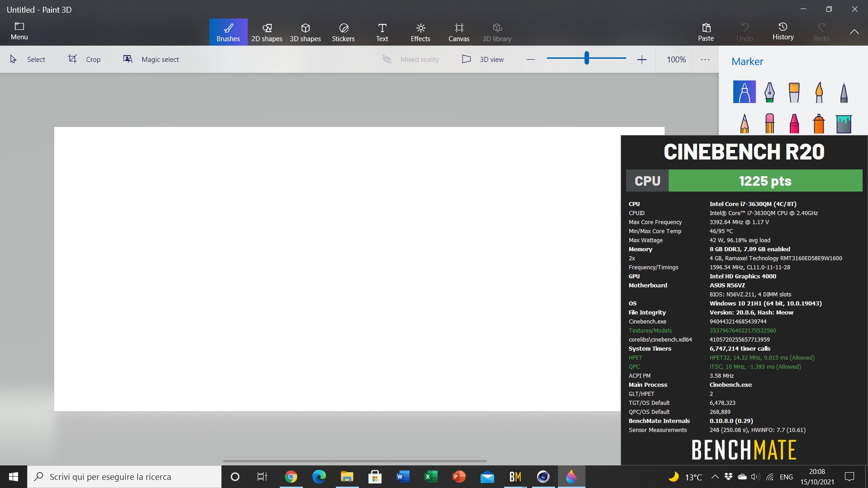This screenshot has height=488, width=868.
Task: Click the zoom in plus button
Action: (642, 59)
